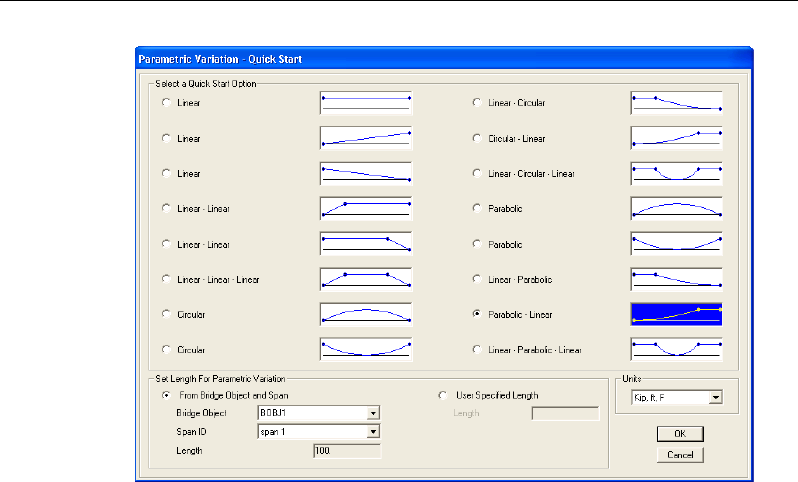Choose the Linear - Linear - Linear radio option

point(166,279)
